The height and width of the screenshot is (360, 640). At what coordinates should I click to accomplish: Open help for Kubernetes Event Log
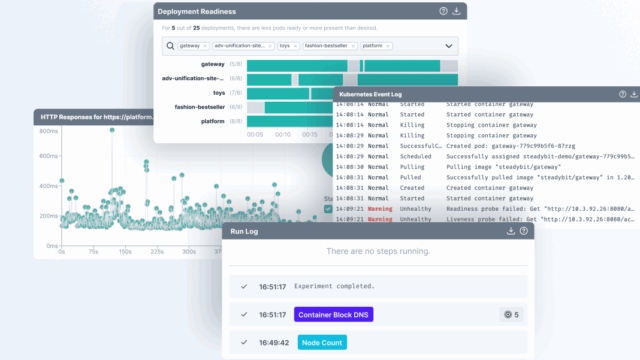tap(622, 94)
